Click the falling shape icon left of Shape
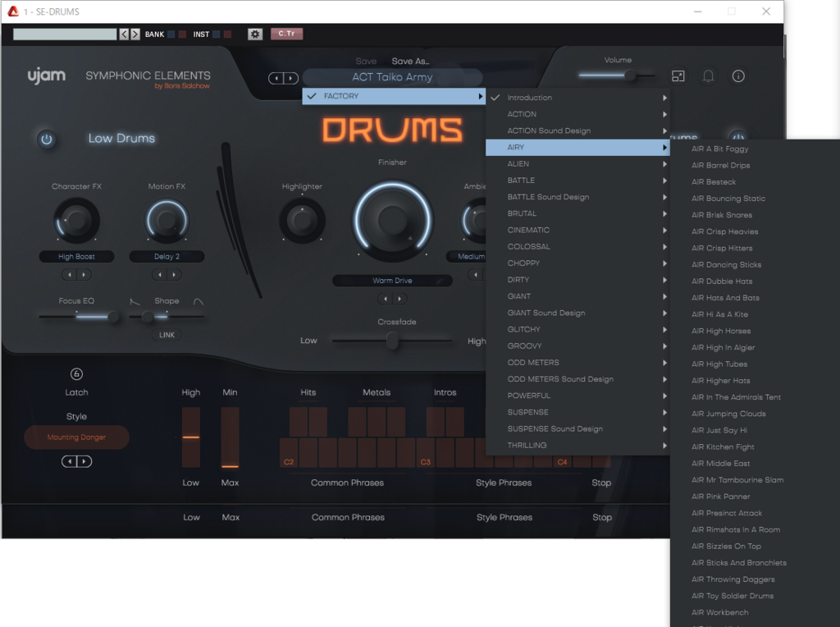 135,302
